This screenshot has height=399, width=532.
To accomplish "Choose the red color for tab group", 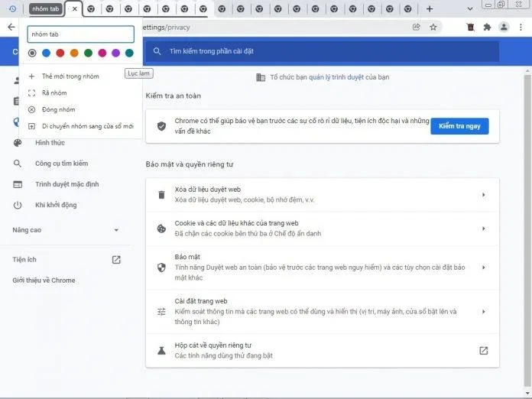I will [x=60, y=53].
